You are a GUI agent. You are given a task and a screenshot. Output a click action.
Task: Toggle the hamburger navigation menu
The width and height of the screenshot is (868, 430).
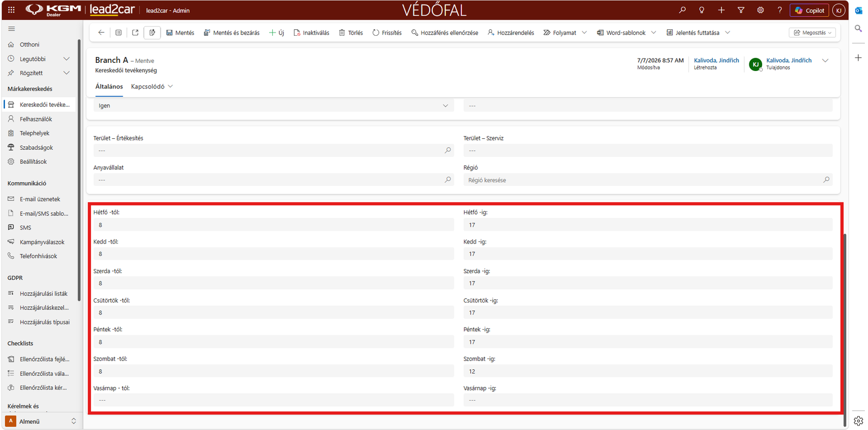click(11, 29)
